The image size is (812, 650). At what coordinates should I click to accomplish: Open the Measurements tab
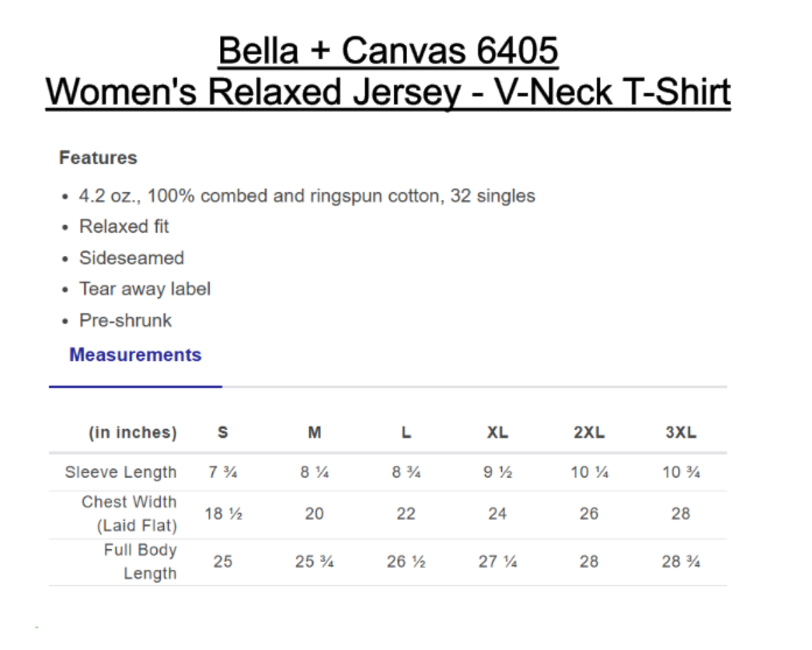point(135,355)
